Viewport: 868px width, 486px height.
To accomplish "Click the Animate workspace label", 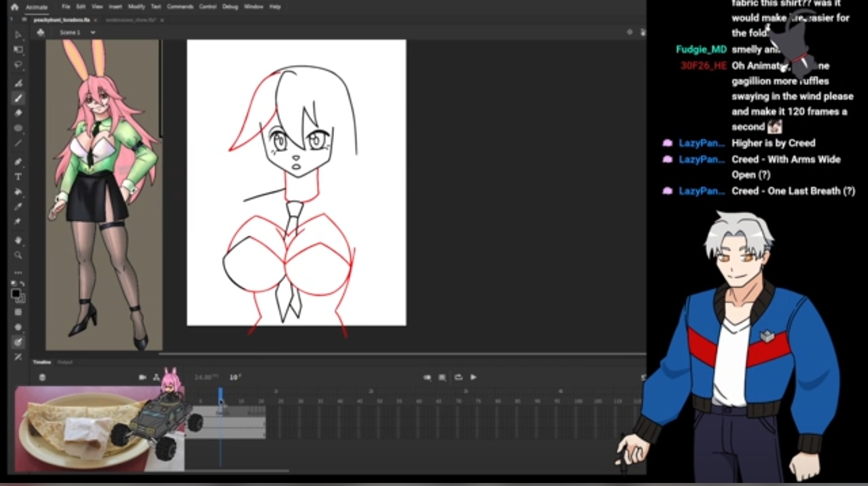I will pos(37,7).
